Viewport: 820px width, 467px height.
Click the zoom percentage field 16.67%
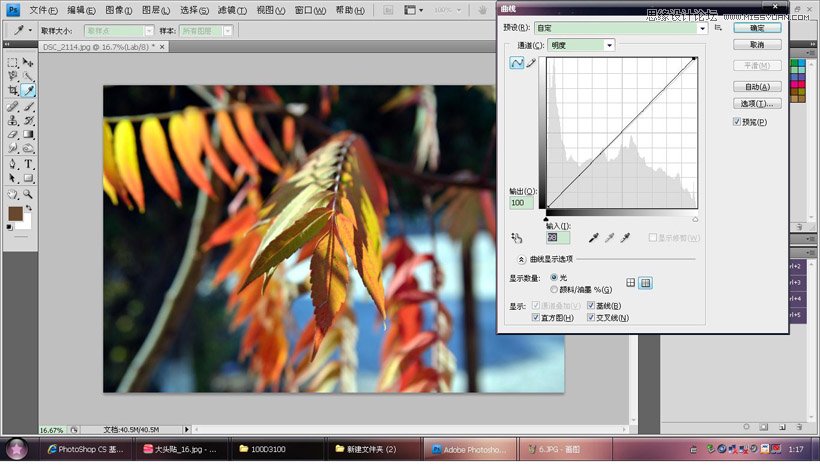(x=52, y=430)
